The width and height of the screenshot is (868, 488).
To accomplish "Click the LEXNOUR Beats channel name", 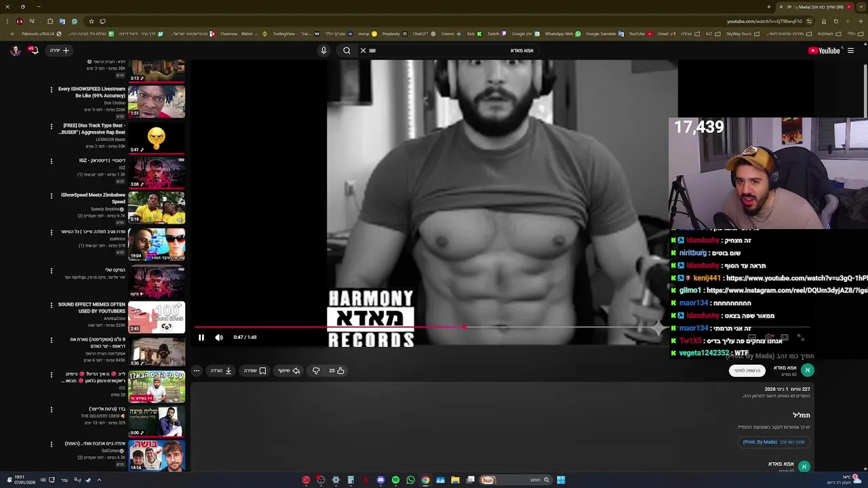I will coord(110,140).
